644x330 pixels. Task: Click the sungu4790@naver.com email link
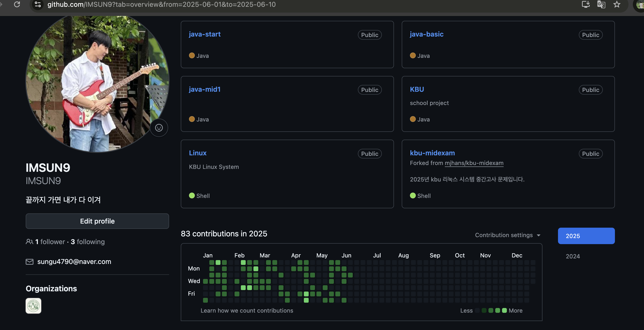74,261
